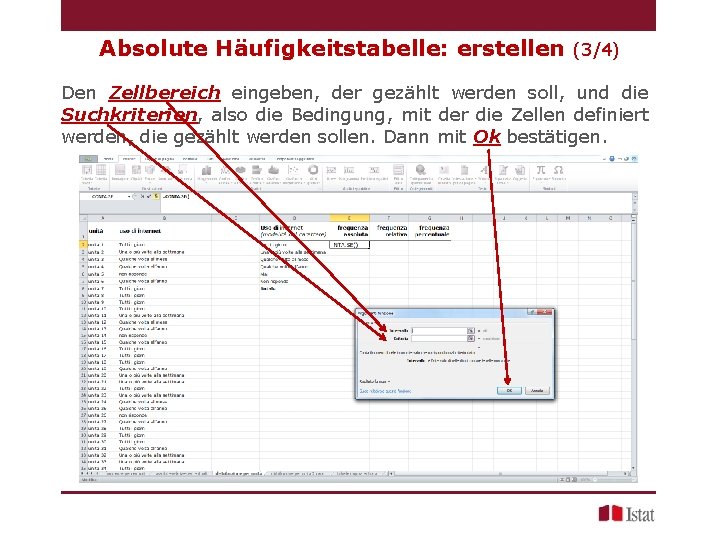Select column B header
This screenshot has height=540, width=720.
click(x=164, y=218)
